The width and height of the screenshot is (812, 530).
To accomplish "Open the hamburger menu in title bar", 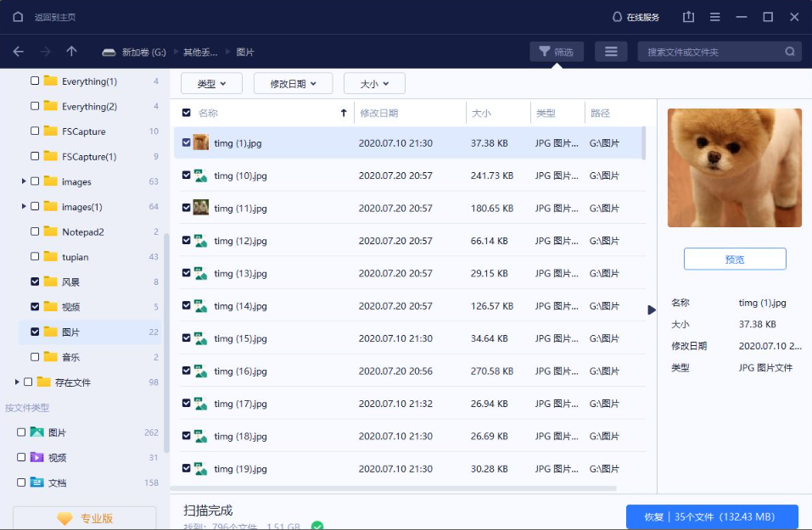I will tap(715, 17).
